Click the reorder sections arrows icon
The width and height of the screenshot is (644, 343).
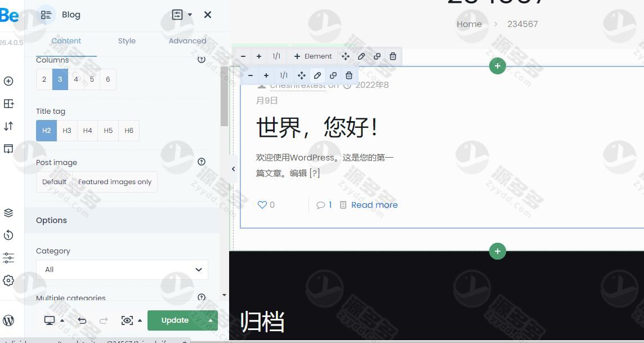tap(8, 126)
